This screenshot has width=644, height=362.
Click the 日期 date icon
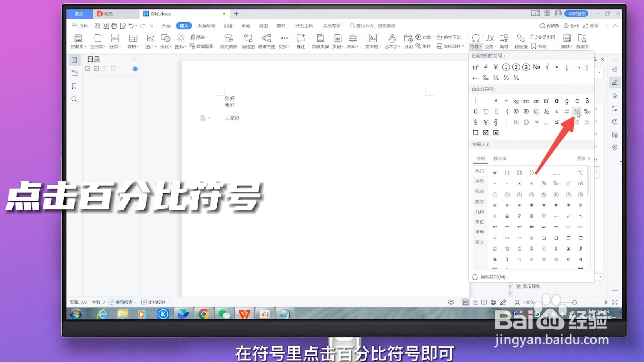[x=408, y=41]
